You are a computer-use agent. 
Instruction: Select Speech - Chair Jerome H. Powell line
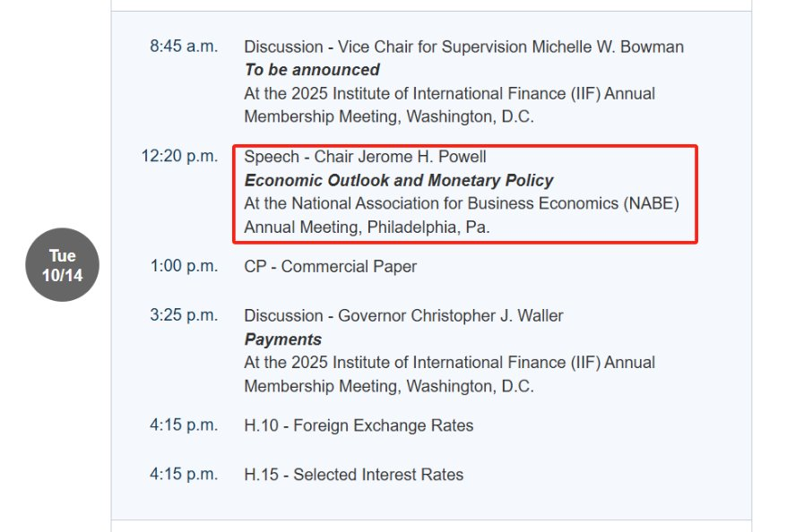tap(365, 158)
